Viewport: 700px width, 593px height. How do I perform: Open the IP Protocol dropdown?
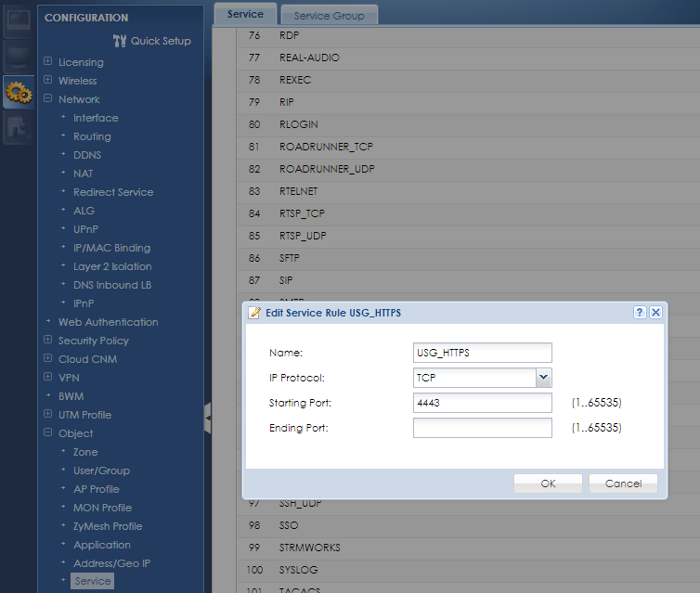pyautogui.click(x=544, y=378)
